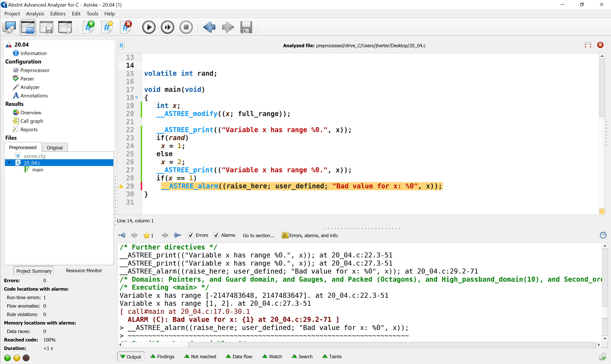This screenshot has height=364, width=611.
Task: Open the Call graph results
Action: [x=28, y=121]
